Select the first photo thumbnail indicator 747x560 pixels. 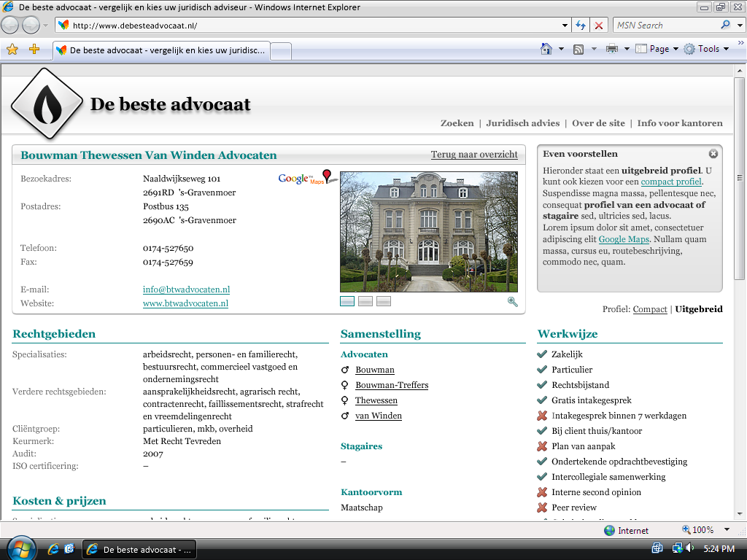coord(347,301)
